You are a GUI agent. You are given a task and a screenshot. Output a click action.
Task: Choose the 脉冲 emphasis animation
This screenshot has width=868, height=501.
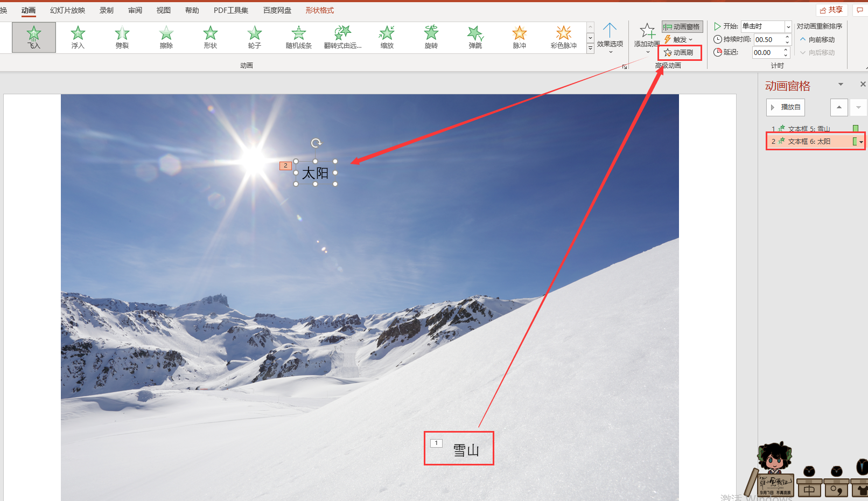[x=520, y=37]
